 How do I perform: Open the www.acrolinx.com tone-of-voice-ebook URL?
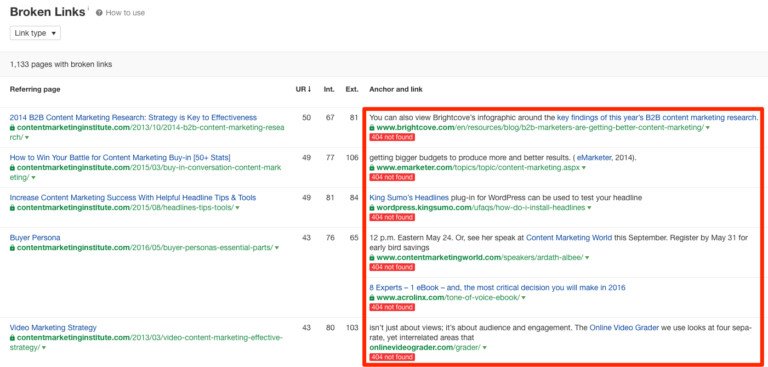click(x=448, y=297)
